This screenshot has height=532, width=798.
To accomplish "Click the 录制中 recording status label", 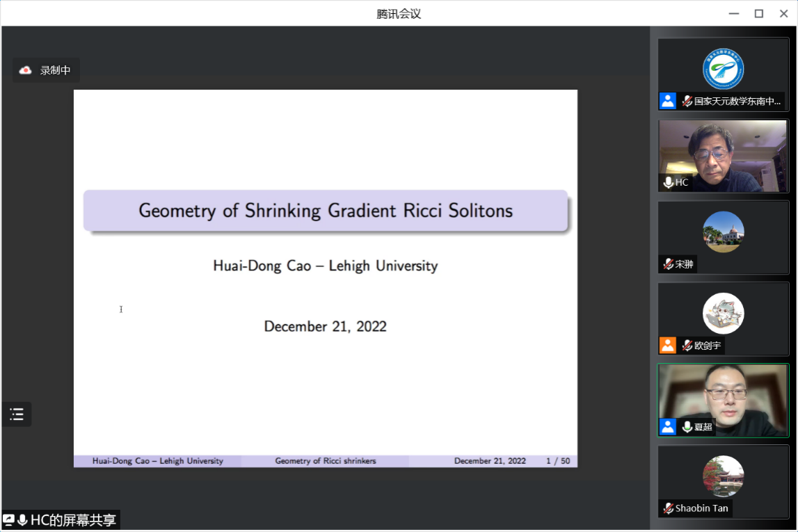I will [56, 70].
